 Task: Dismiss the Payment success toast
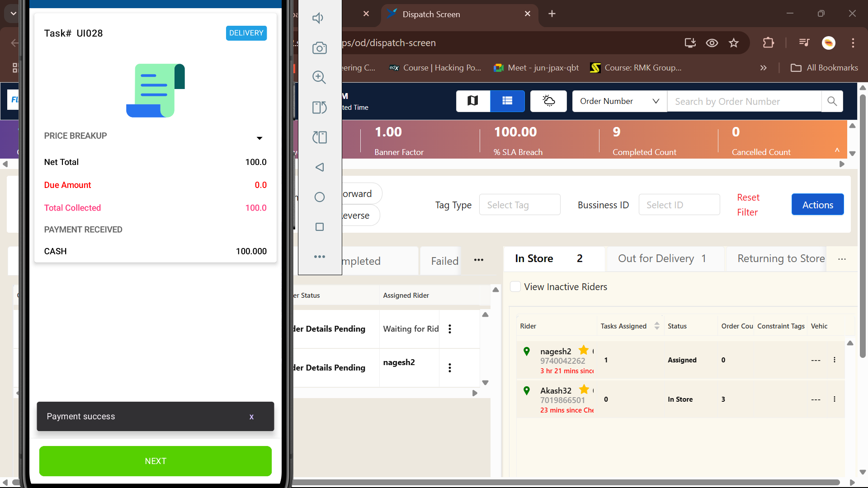point(251,417)
